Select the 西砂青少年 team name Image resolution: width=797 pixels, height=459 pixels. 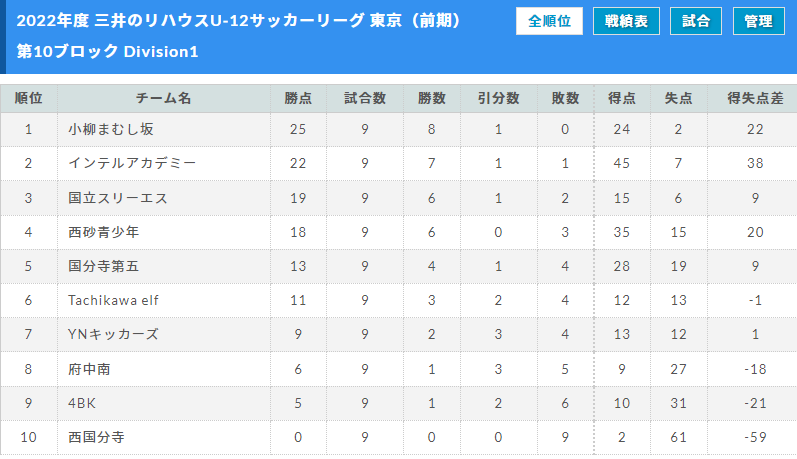coord(104,232)
